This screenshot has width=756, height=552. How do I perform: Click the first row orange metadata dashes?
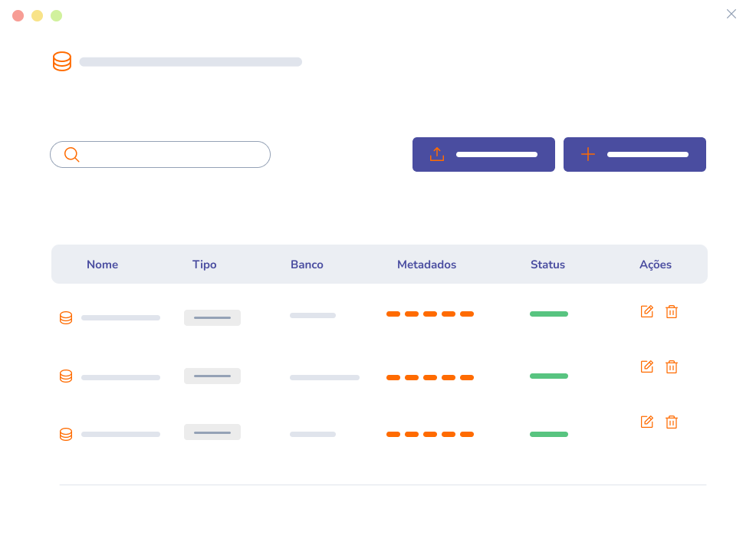pyautogui.click(x=430, y=314)
